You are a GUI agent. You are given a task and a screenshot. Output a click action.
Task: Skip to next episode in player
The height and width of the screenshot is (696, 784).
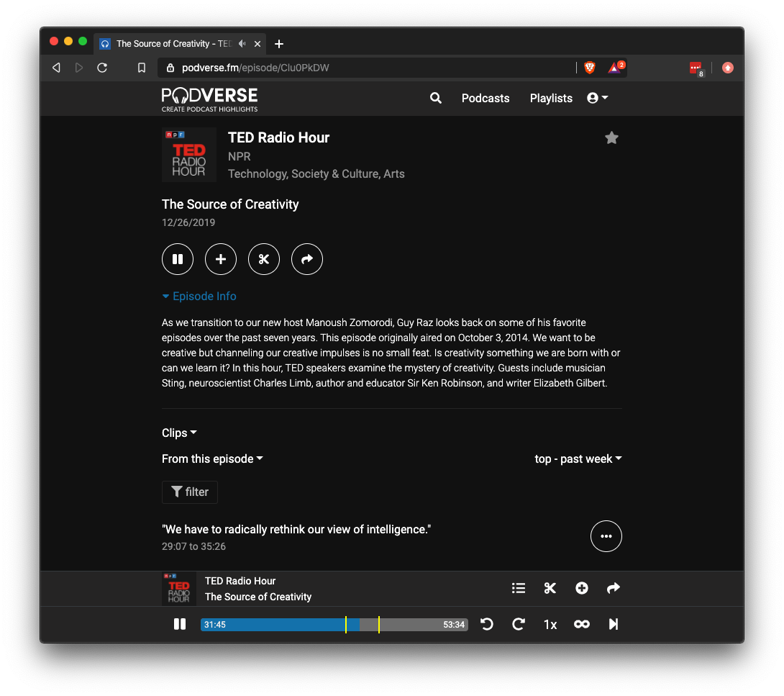point(614,625)
